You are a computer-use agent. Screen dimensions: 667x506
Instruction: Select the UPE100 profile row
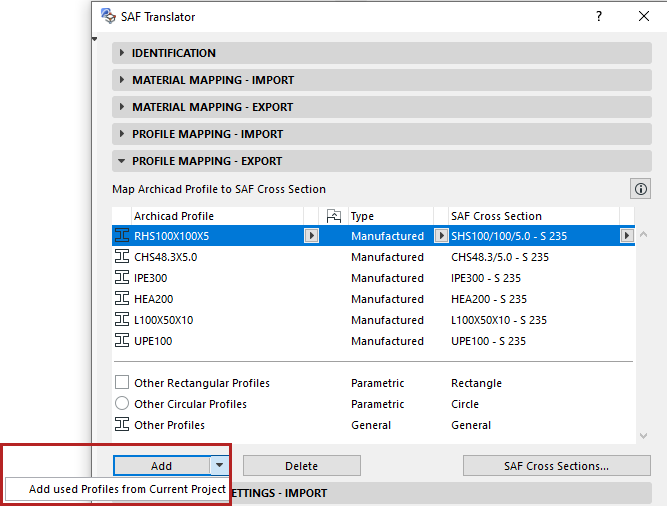coord(373,341)
